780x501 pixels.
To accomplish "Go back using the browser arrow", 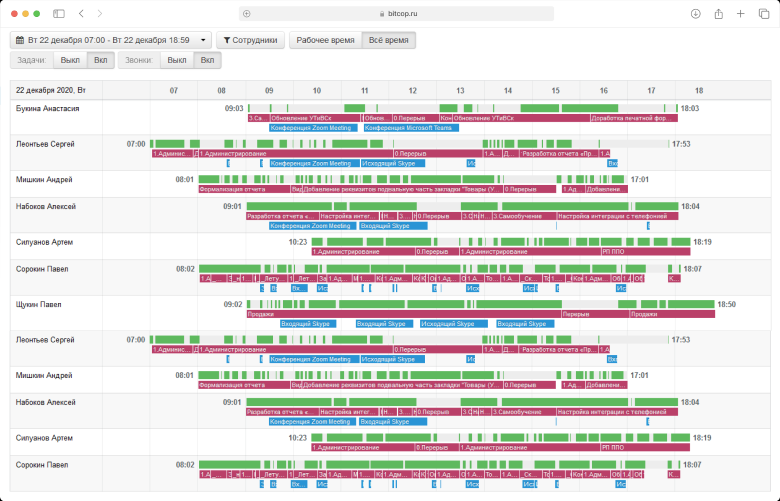I will coord(81,14).
